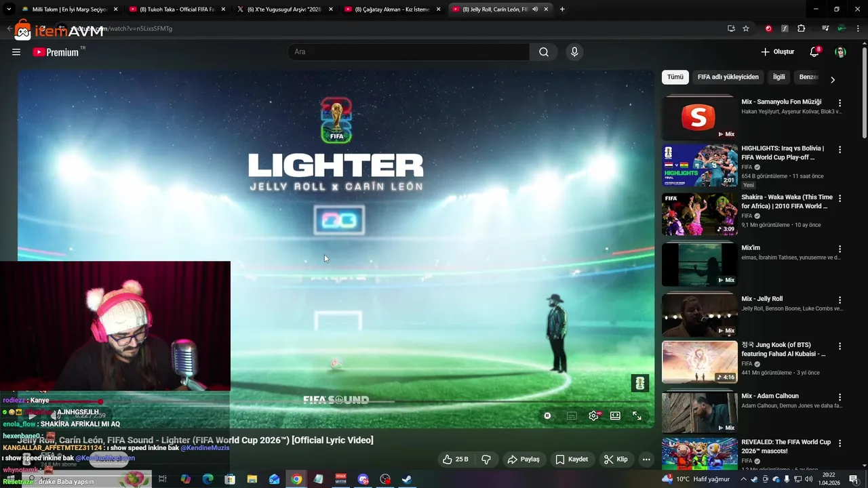Open Steam from the taskbar
The width and height of the screenshot is (868, 488).
point(407,479)
